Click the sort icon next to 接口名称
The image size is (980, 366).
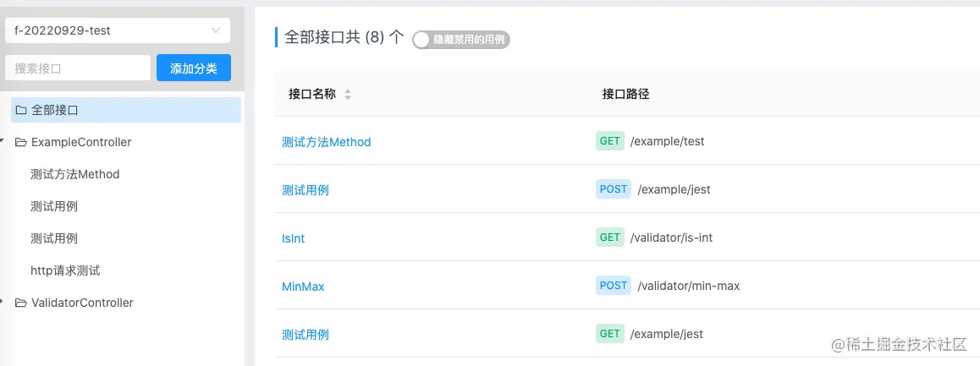(x=348, y=95)
